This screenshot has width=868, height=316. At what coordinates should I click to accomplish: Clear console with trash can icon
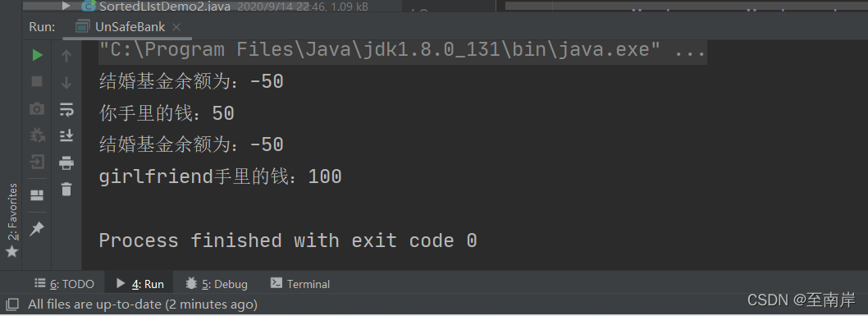[x=66, y=189]
